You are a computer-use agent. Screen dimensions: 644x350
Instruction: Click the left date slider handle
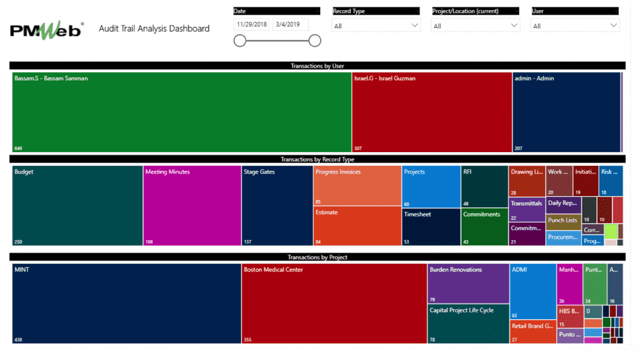click(240, 41)
